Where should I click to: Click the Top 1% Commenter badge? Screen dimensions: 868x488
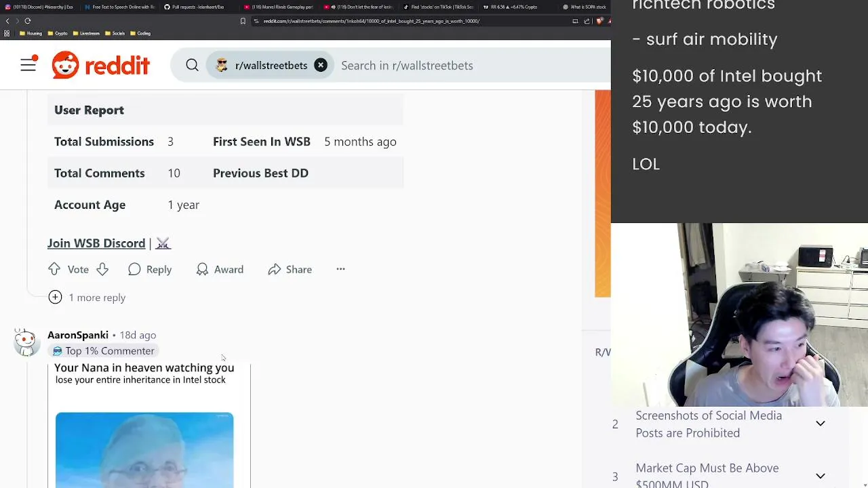click(104, 351)
